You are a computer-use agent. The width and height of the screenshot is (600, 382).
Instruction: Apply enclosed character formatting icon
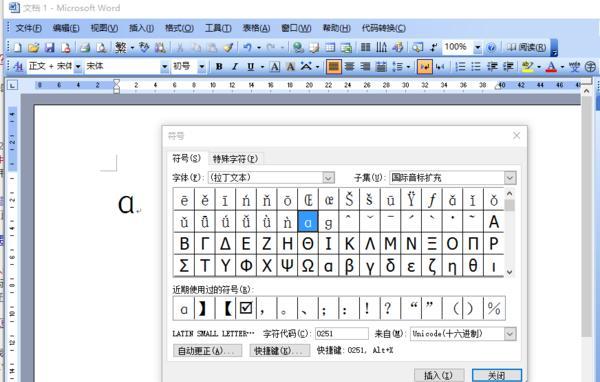[590, 67]
